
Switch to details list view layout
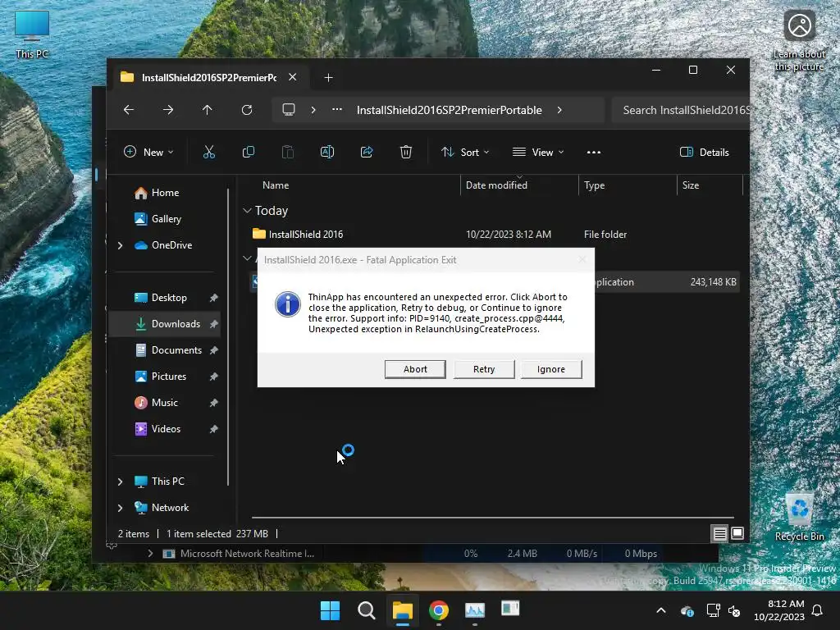pyautogui.click(x=719, y=533)
